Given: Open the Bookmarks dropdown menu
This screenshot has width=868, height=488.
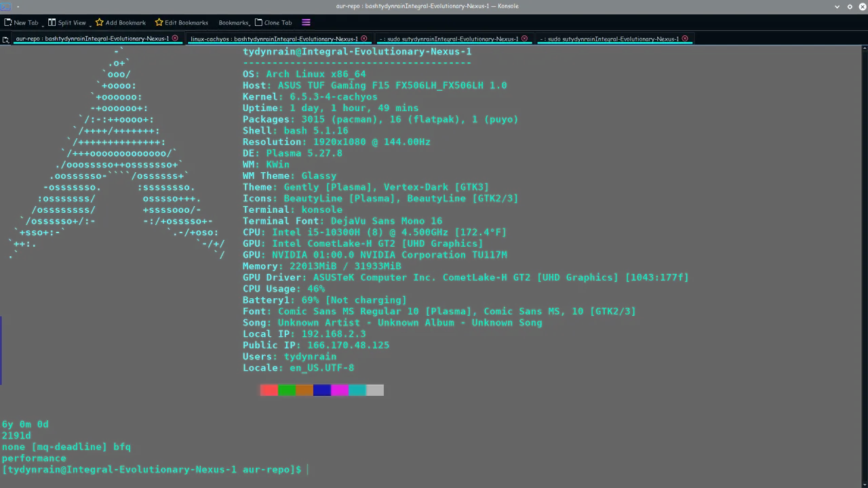Looking at the screenshot, I should coord(234,22).
